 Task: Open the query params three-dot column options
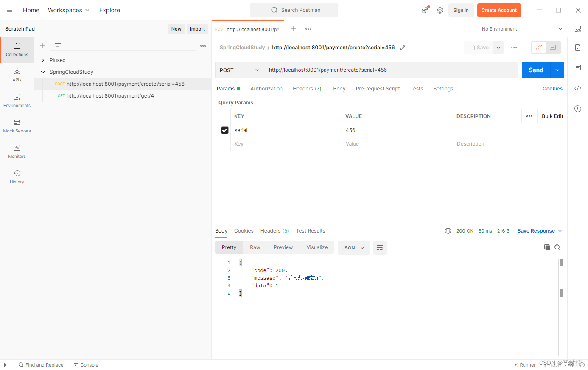pyautogui.click(x=529, y=116)
